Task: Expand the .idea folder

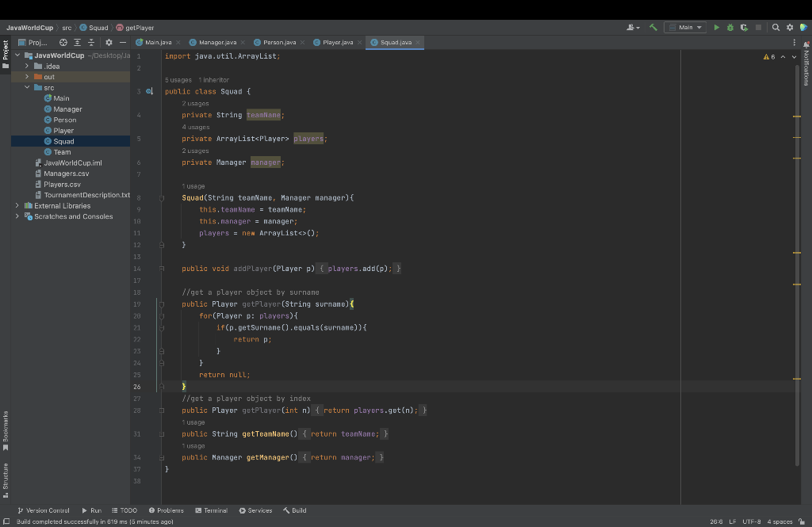Action: click(x=27, y=66)
